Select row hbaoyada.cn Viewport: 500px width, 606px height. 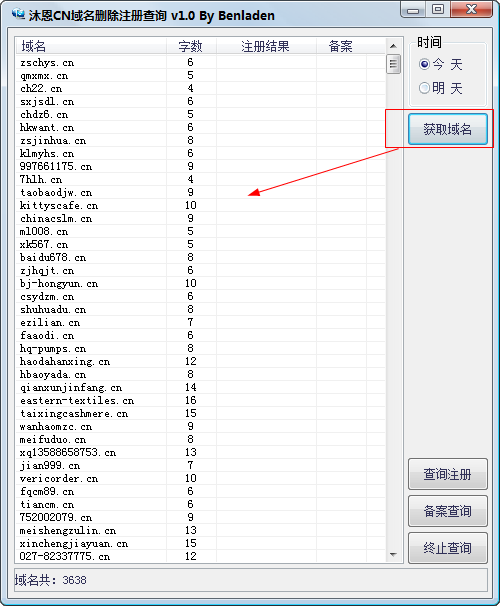tap(201, 374)
